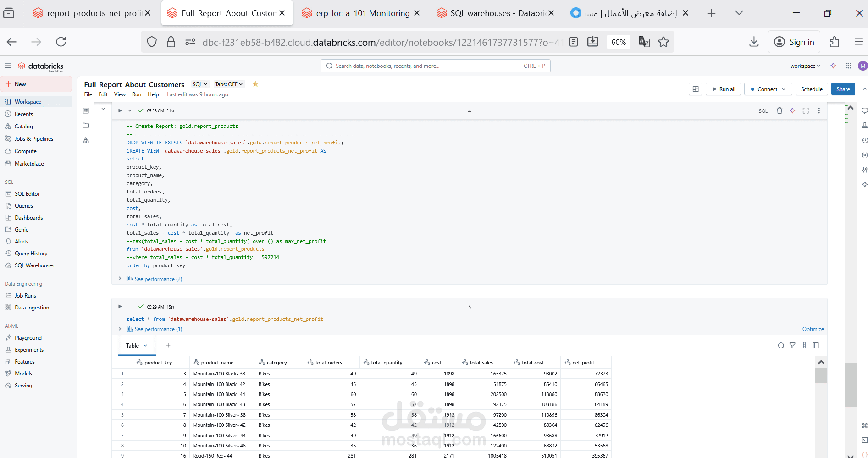Collapse the notebook header chevron
The image size is (868, 458).
point(864,89)
